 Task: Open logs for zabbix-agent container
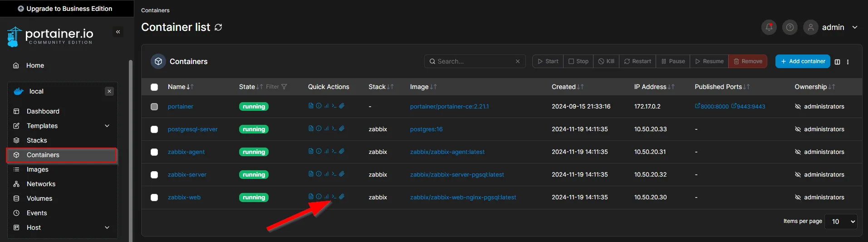point(311,151)
